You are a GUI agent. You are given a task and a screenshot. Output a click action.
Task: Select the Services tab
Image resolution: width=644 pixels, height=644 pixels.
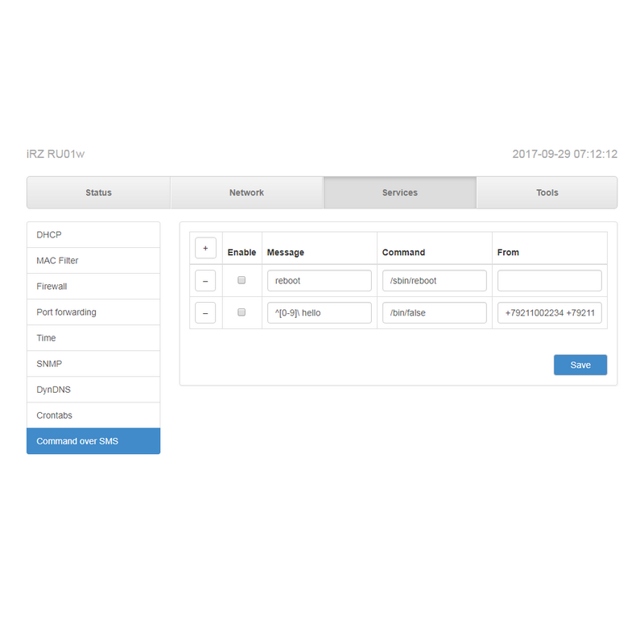[399, 192]
